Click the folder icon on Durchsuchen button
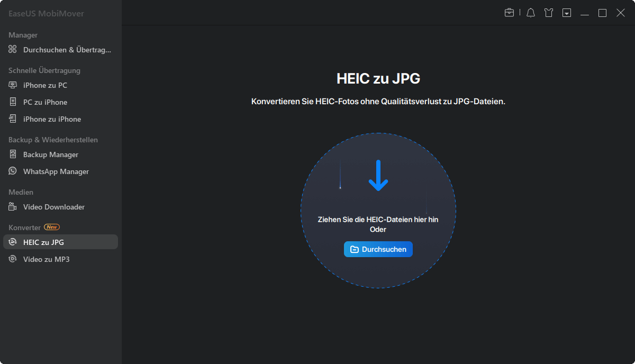 pyautogui.click(x=355, y=249)
